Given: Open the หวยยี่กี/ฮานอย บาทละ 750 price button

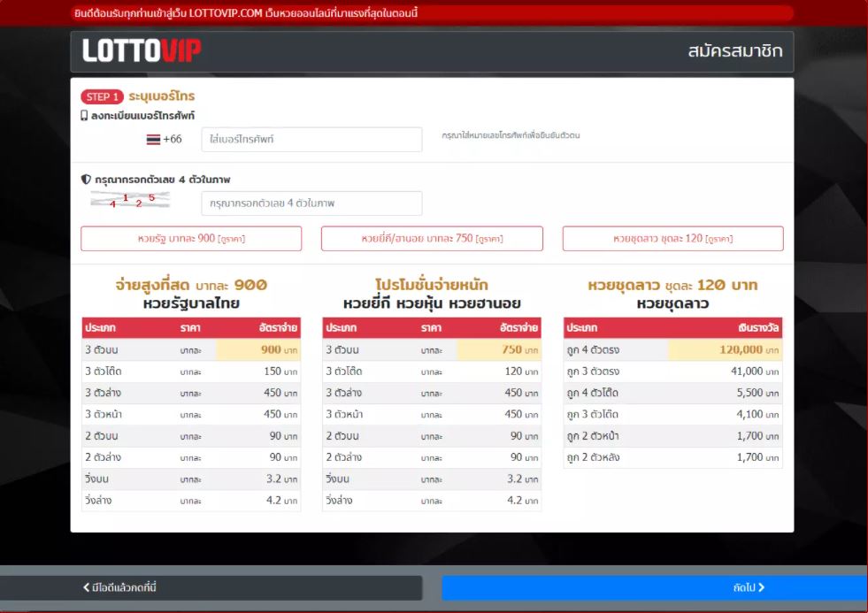Looking at the screenshot, I should point(432,239).
